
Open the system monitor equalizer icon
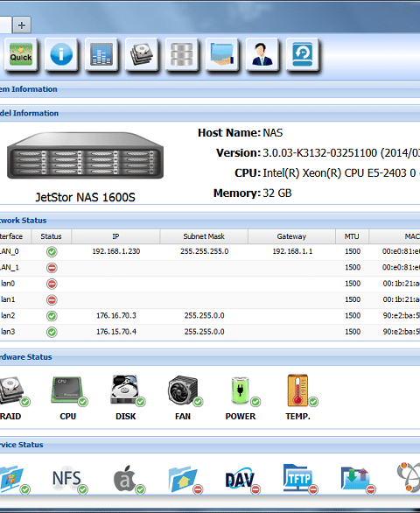[x=101, y=54]
